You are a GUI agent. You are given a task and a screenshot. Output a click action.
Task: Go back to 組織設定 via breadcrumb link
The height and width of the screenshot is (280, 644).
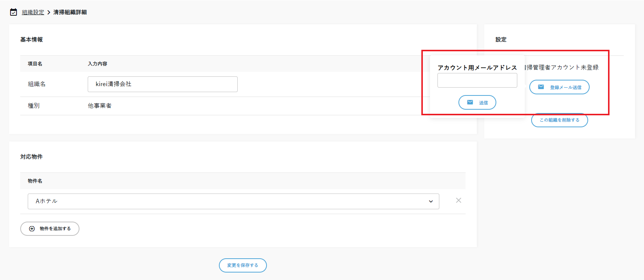tap(33, 12)
